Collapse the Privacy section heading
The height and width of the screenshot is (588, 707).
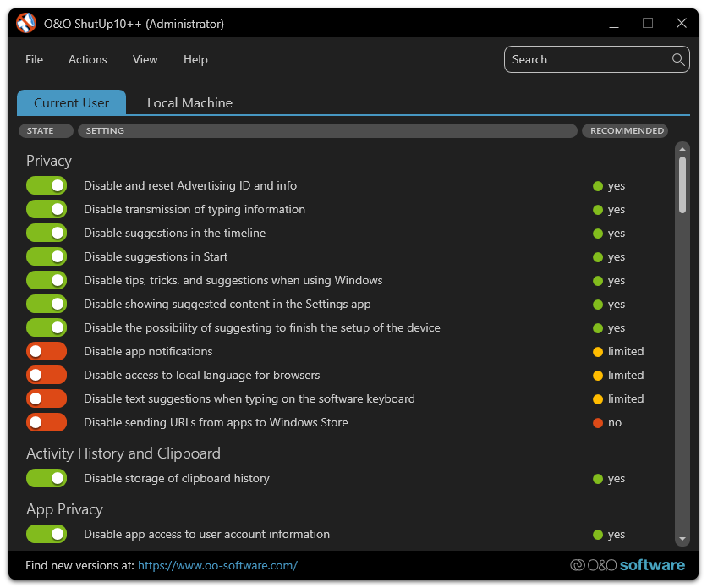click(x=49, y=161)
